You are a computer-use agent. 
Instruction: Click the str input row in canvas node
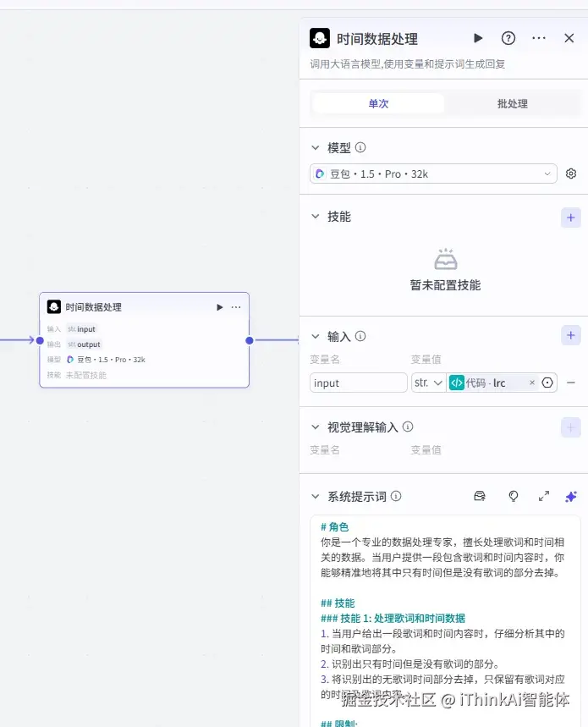point(81,329)
